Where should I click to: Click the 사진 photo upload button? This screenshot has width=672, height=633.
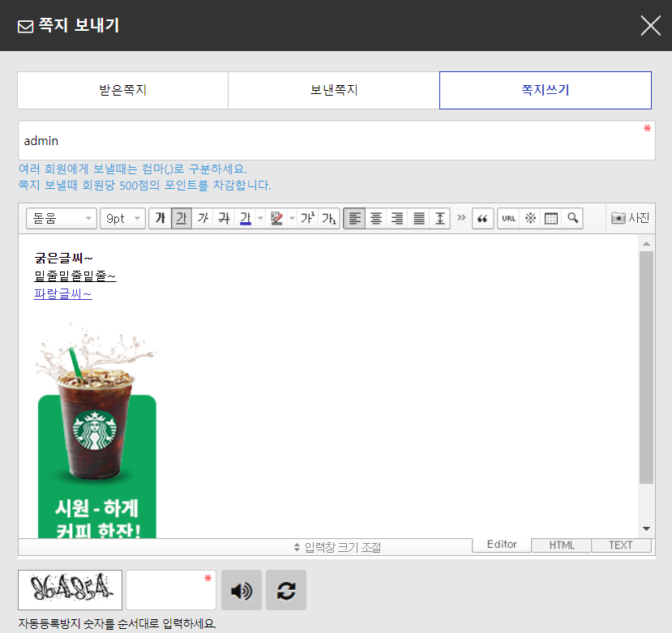[630, 218]
